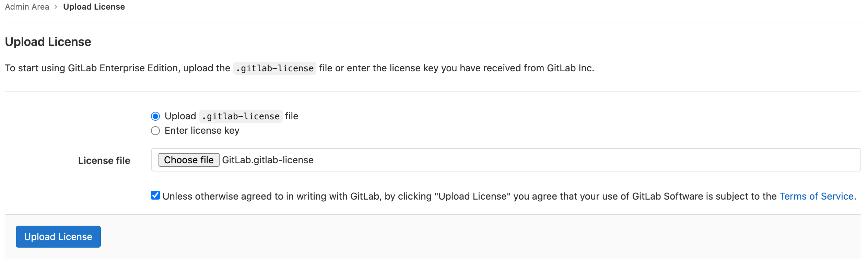Switch to entering a license key instead
Screen dimensions: 868x262
coord(155,130)
